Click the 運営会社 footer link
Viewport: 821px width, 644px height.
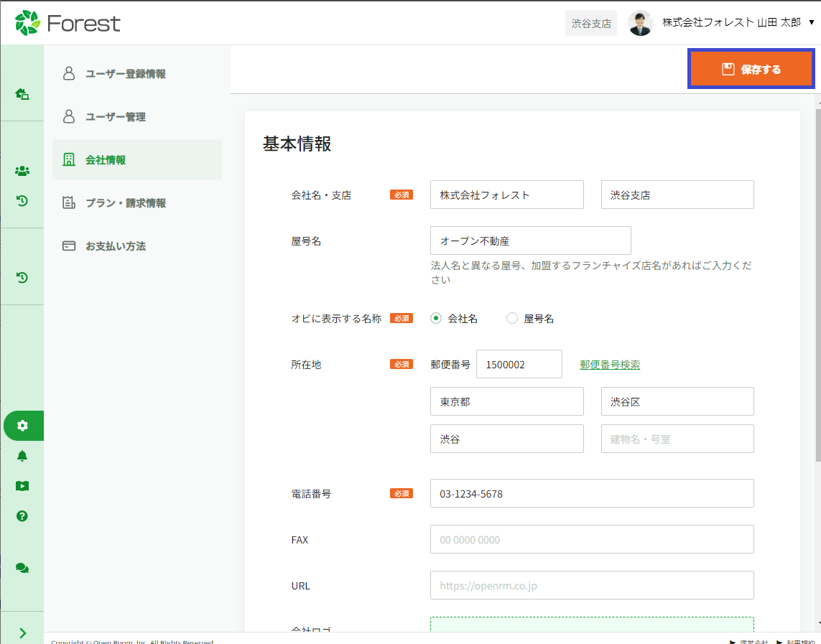pyautogui.click(x=754, y=641)
